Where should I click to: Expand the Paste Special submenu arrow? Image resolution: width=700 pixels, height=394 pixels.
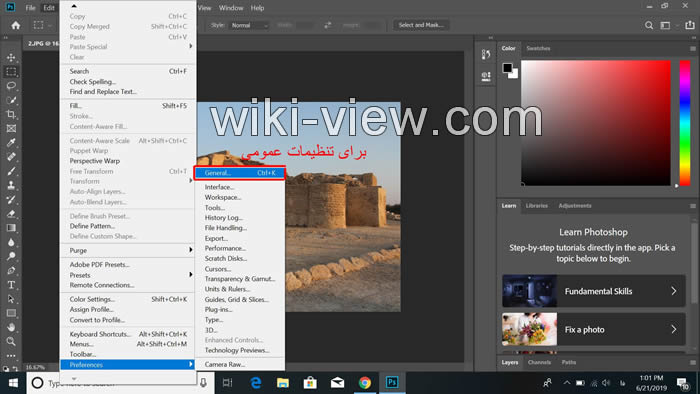point(191,46)
